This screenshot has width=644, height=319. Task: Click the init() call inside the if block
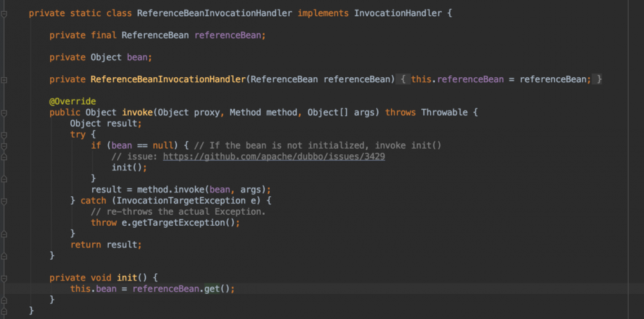129,167
